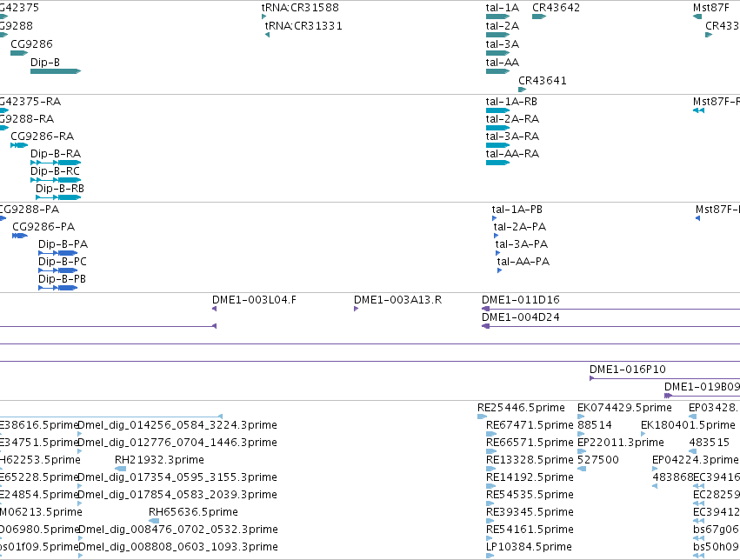Select RE54535.5prime EST label
Viewport: 740px width, 560px height.
coord(530,495)
